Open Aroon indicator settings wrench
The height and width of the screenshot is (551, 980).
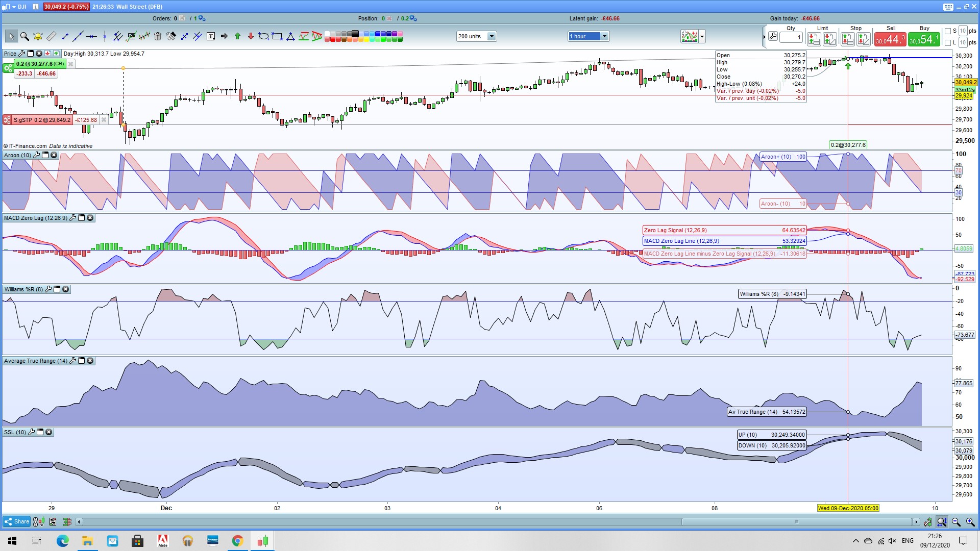click(x=36, y=155)
